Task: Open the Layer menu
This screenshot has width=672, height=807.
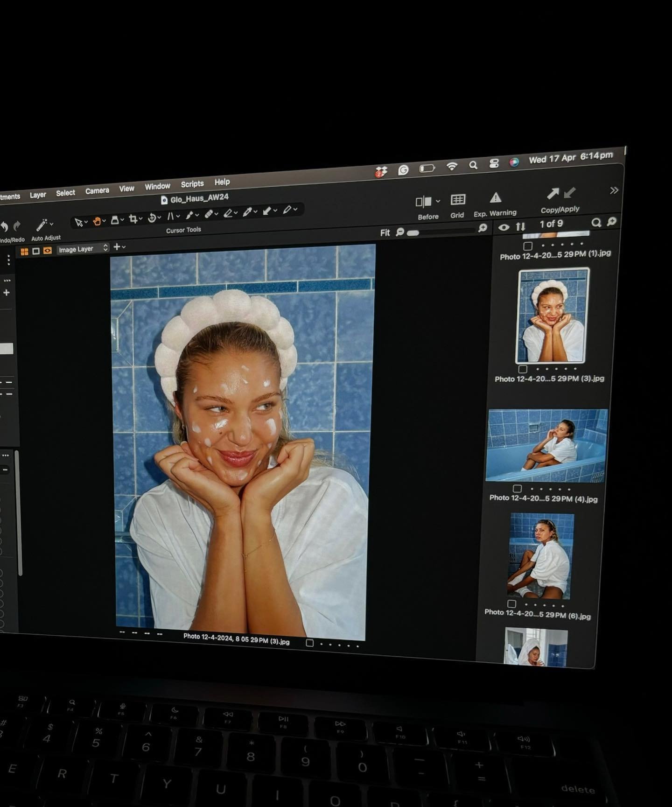Action: point(38,195)
